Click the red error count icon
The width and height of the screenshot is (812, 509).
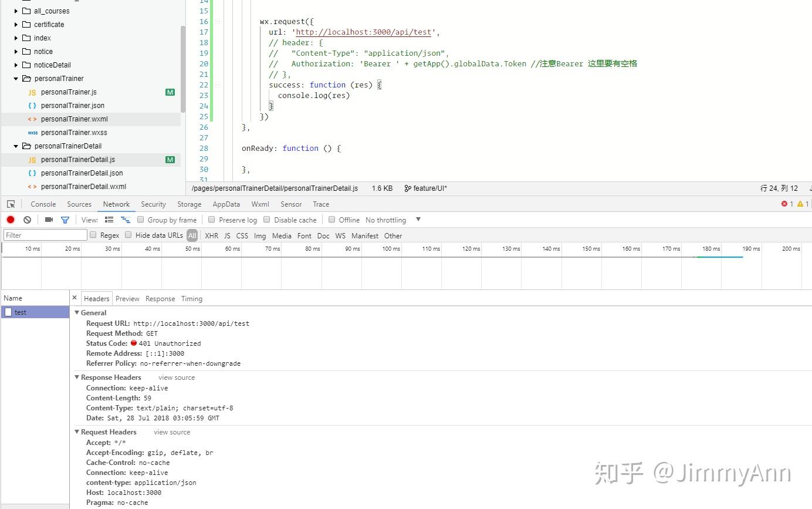[x=784, y=204]
